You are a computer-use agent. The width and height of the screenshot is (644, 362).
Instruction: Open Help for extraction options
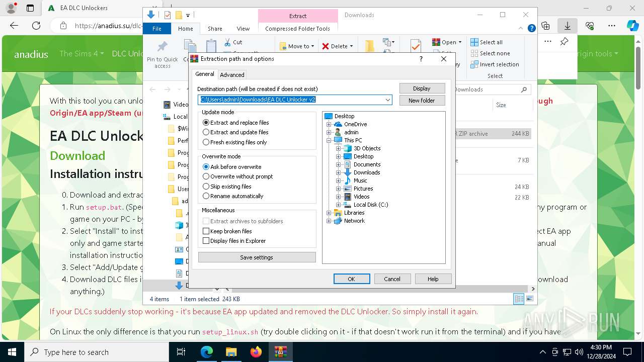(433, 279)
